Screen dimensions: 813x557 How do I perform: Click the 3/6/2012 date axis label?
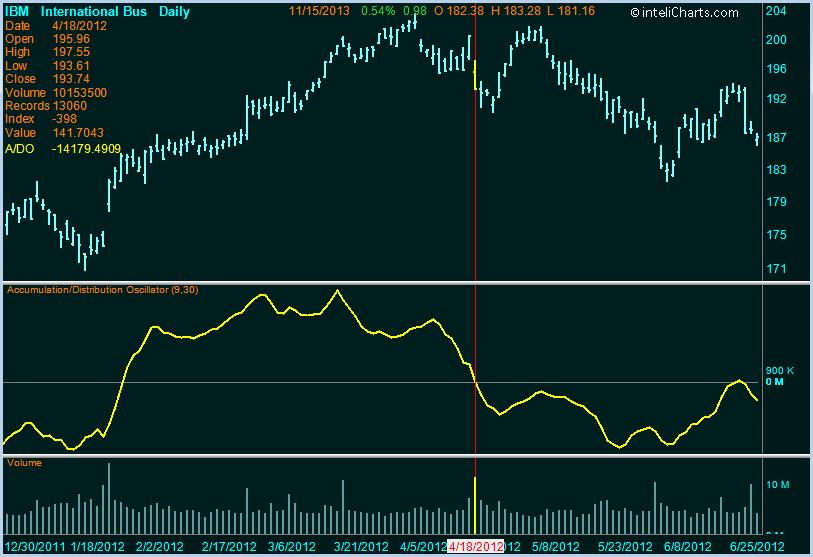[291, 547]
